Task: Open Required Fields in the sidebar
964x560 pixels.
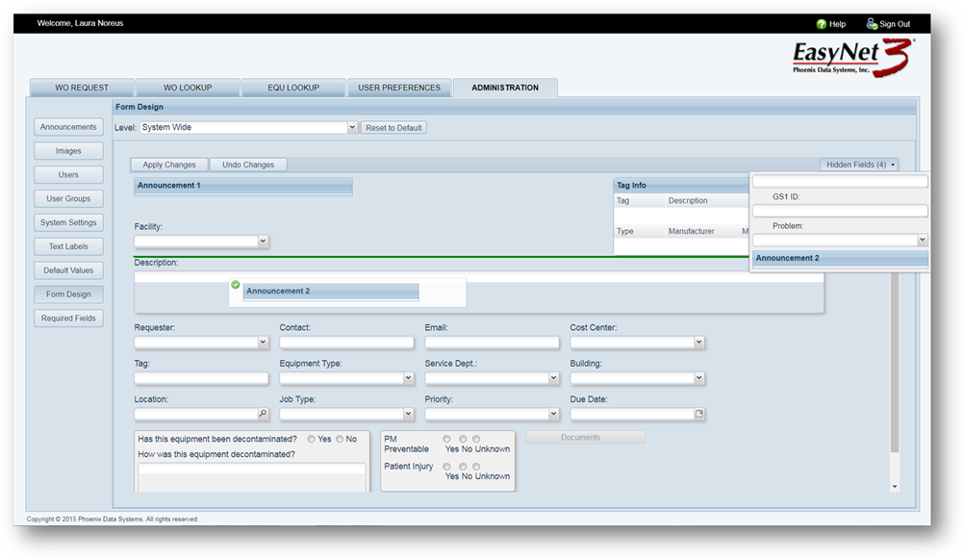Action: click(69, 318)
